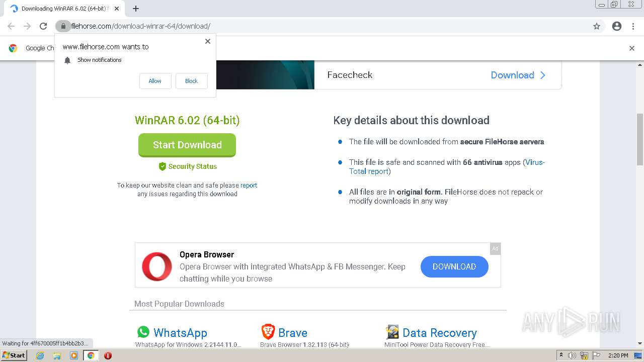This screenshot has width=644, height=362.
Task: Click the WhatsApp app icon
Action: coord(143,332)
